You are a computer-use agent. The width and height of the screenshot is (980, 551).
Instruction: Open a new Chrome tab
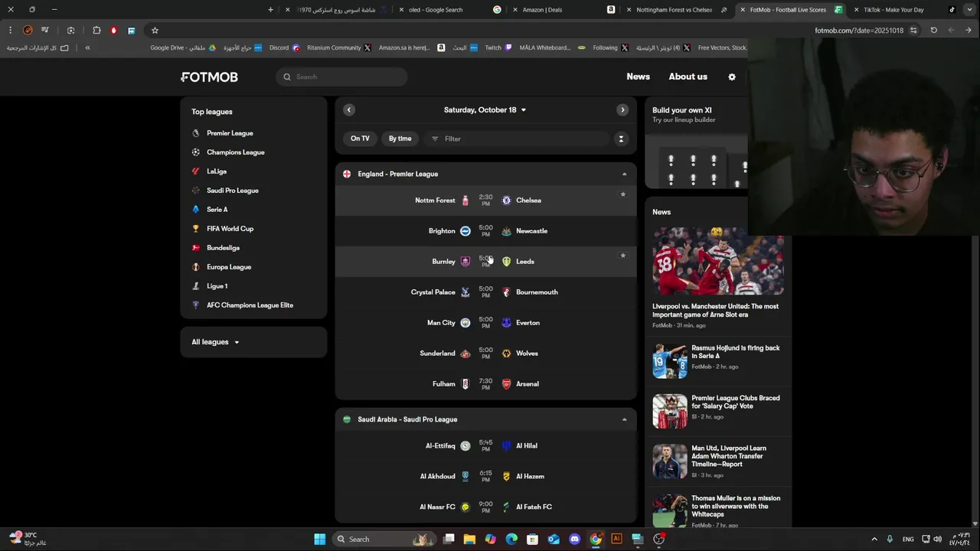(270, 10)
